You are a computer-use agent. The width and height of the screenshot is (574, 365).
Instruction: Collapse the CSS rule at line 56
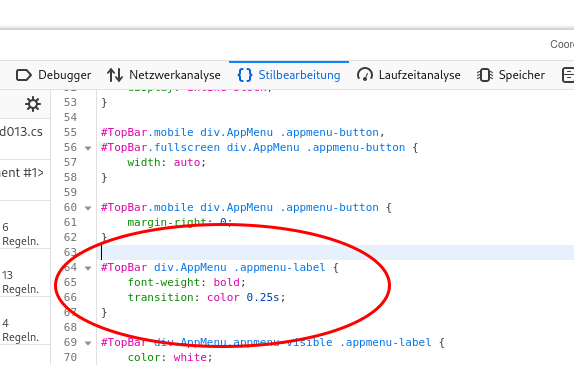point(88,148)
